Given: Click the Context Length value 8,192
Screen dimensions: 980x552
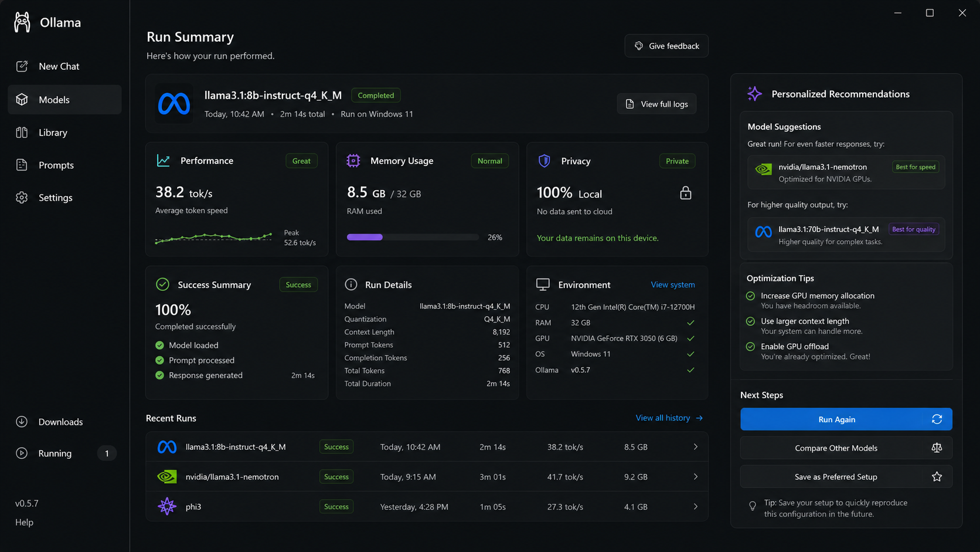Looking at the screenshot, I should tap(501, 332).
